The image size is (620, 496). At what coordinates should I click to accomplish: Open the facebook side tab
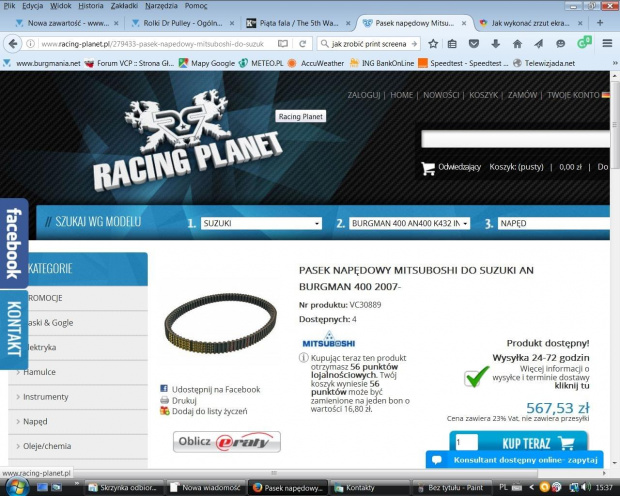(14, 243)
